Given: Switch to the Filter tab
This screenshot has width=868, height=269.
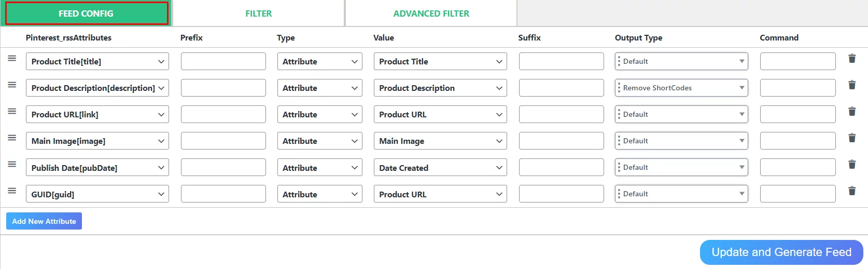Looking at the screenshot, I should [258, 14].
